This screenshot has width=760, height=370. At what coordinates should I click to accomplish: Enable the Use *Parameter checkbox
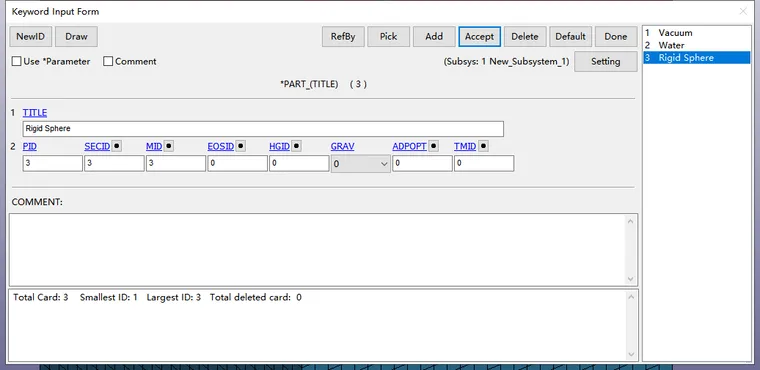[16, 62]
